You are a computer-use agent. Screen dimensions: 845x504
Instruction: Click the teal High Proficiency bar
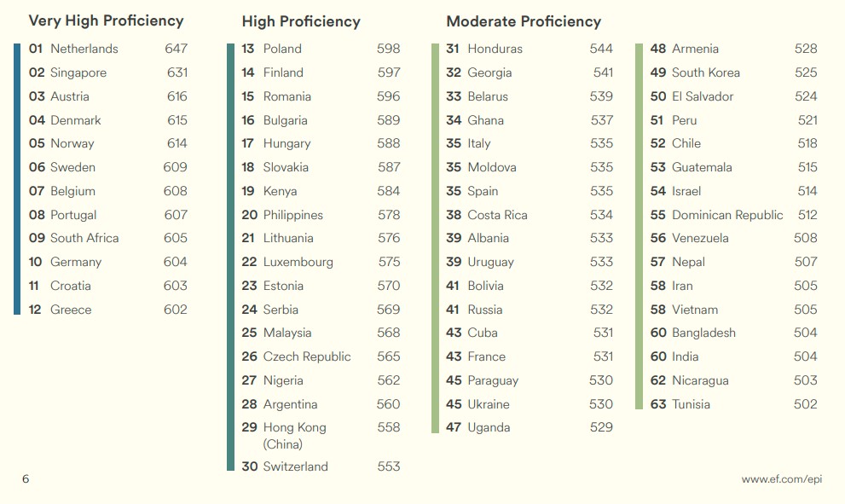230,256
